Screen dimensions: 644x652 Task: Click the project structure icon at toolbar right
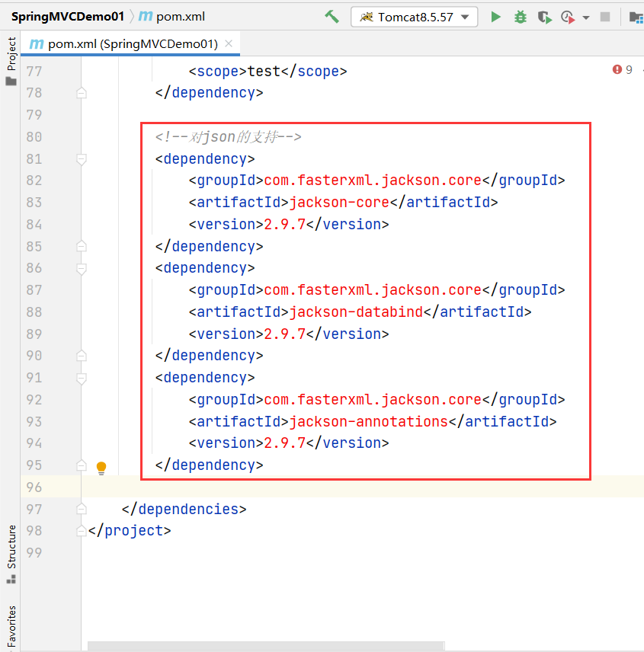click(636, 18)
